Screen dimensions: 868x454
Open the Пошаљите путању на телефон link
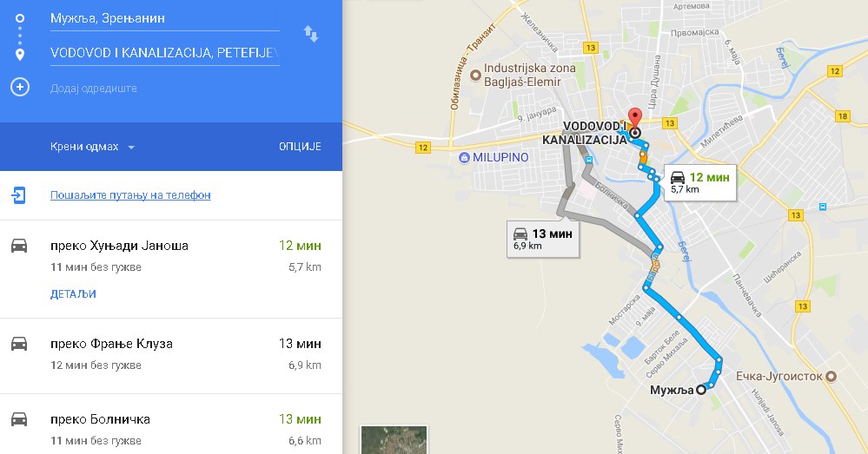point(130,195)
